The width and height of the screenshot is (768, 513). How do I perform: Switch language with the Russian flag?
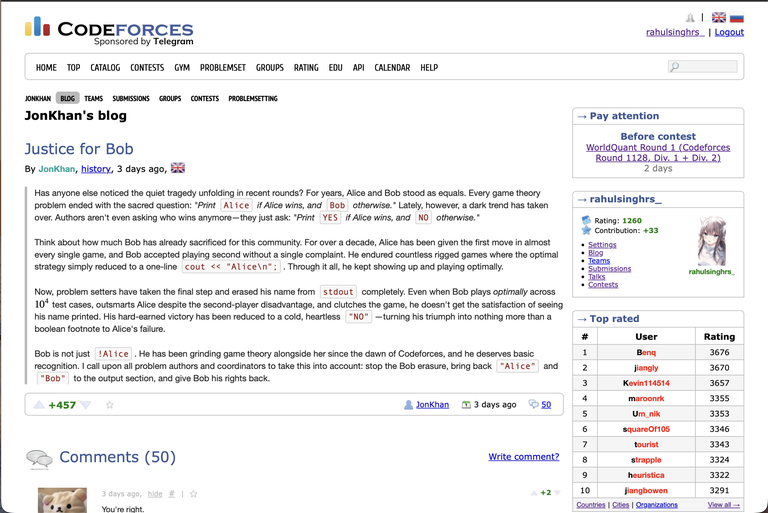(737, 18)
